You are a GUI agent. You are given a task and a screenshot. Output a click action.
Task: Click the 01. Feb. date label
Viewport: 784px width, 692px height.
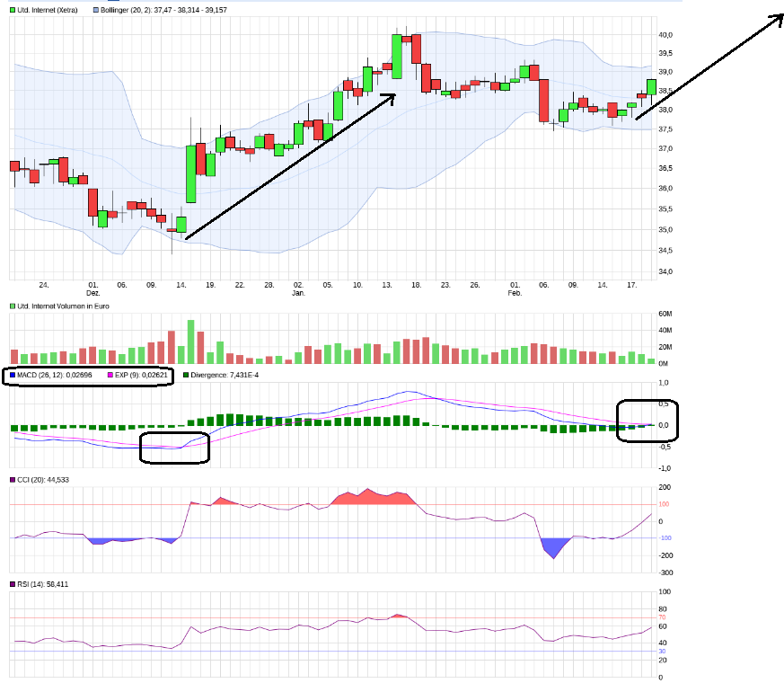coord(515,289)
